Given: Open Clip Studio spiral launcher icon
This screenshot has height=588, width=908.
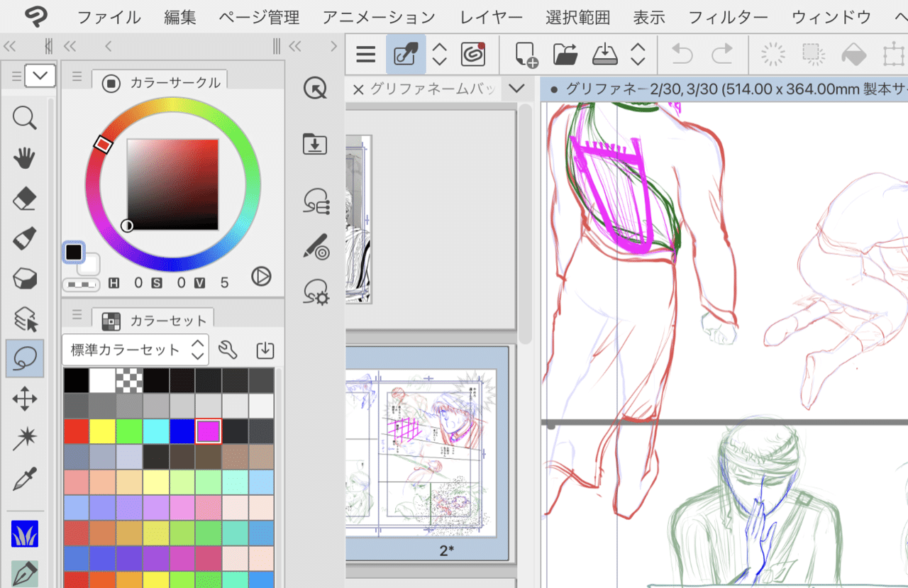Looking at the screenshot, I should (x=472, y=55).
